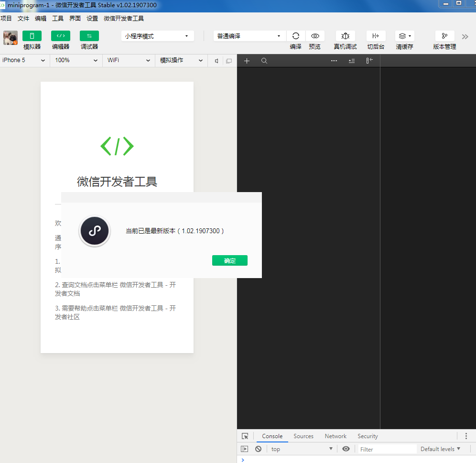The image size is (476, 463).
Task: Click the 真机调试 remote debug bug icon
Action: click(x=345, y=36)
